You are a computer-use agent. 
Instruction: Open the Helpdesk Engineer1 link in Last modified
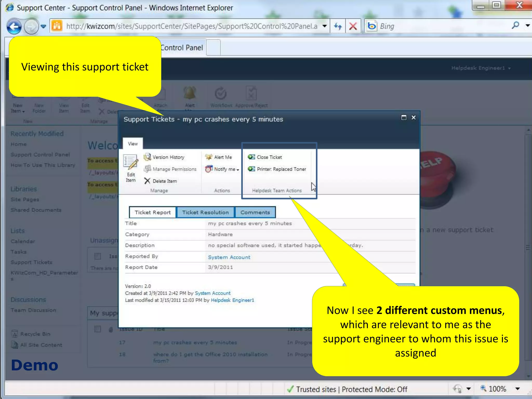[x=232, y=300]
